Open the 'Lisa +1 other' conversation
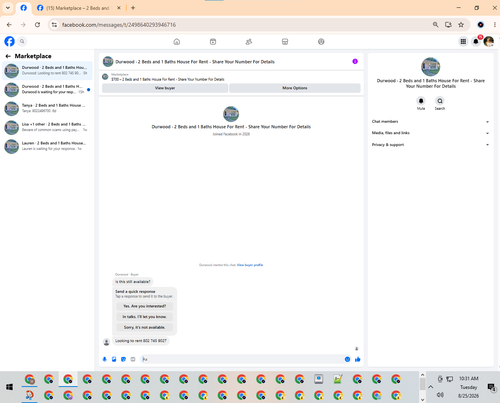The width and height of the screenshot is (500, 403). click(47, 127)
